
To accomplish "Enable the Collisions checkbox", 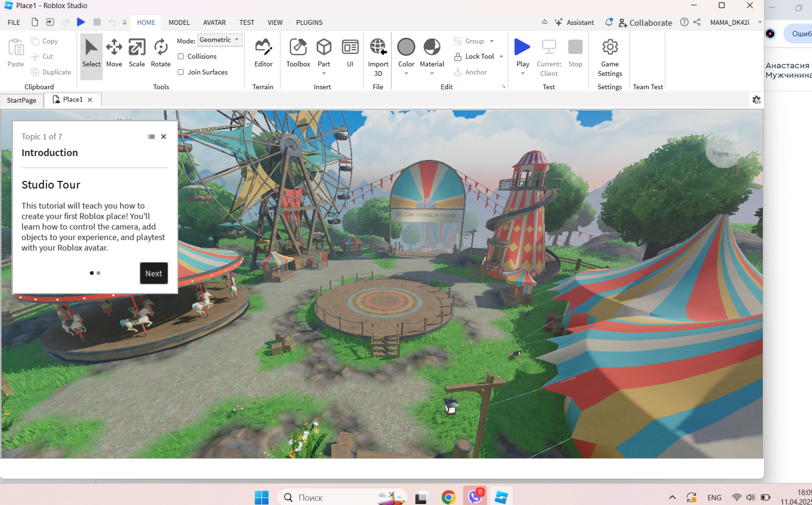I will tap(181, 56).
